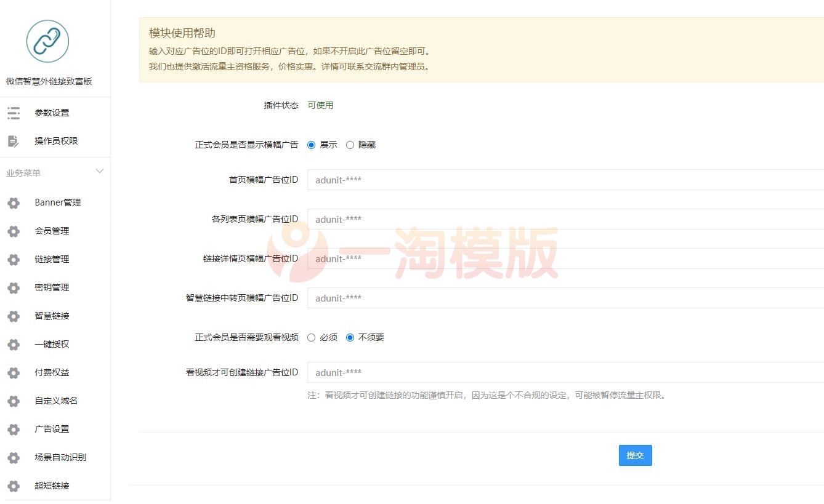
Task: Click the gear icon beside 场景自动识别
Action: [13, 457]
